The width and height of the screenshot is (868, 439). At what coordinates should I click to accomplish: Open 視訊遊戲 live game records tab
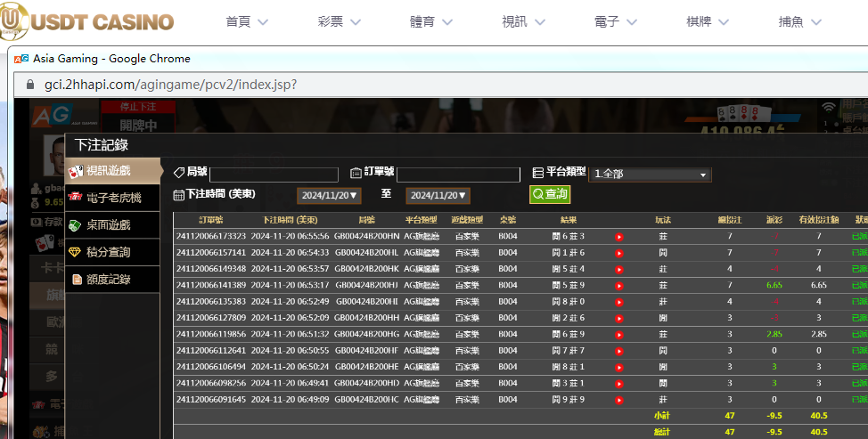[x=108, y=170]
